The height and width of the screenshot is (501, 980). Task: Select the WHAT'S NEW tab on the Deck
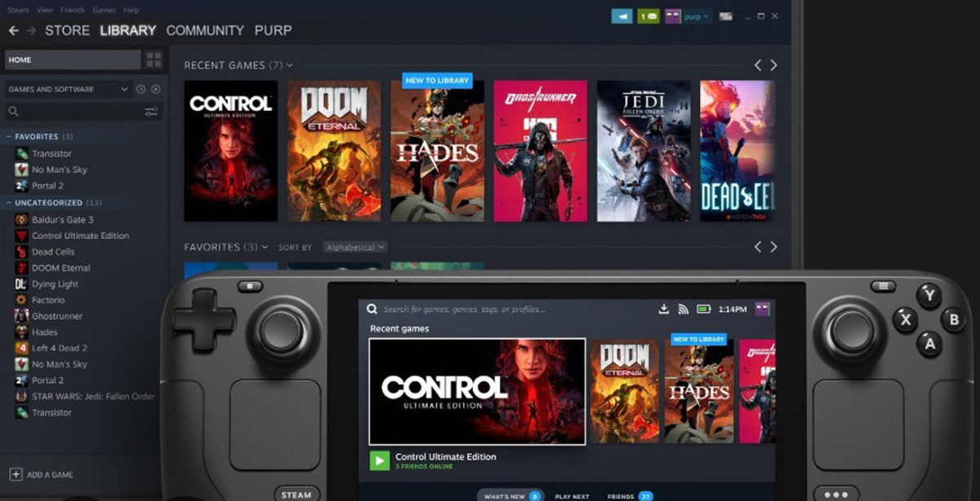point(510,496)
